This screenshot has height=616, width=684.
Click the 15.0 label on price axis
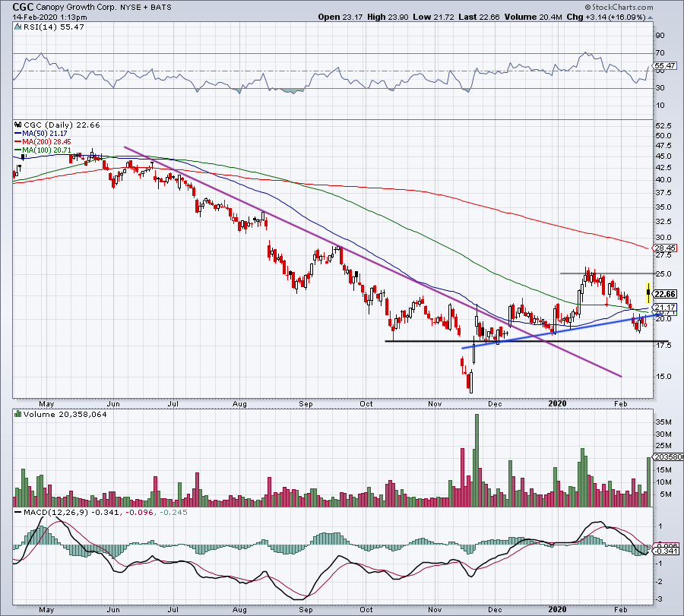(663, 377)
